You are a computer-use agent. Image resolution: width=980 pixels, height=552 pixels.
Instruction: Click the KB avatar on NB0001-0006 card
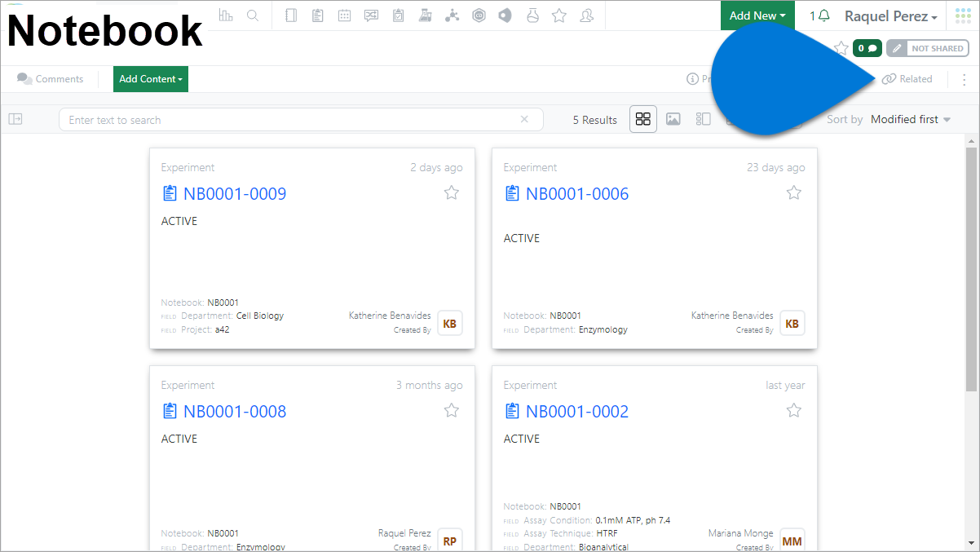[x=792, y=323]
